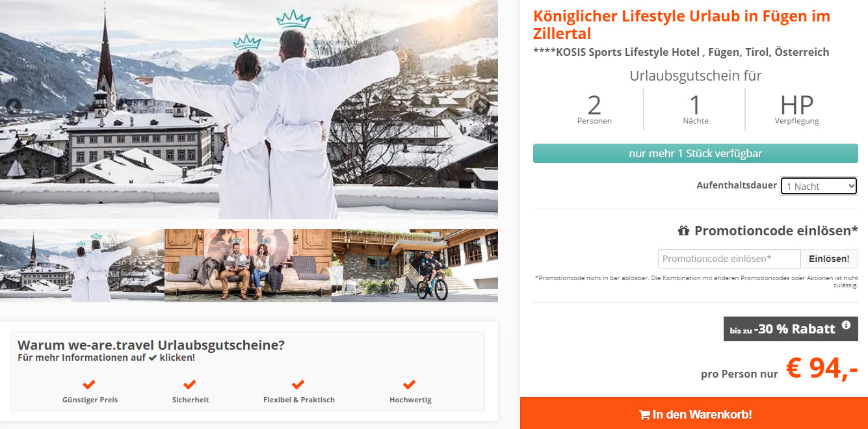Click the checkmark above Sicherheit
Image resolution: width=868 pixels, height=429 pixels.
tap(190, 385)
